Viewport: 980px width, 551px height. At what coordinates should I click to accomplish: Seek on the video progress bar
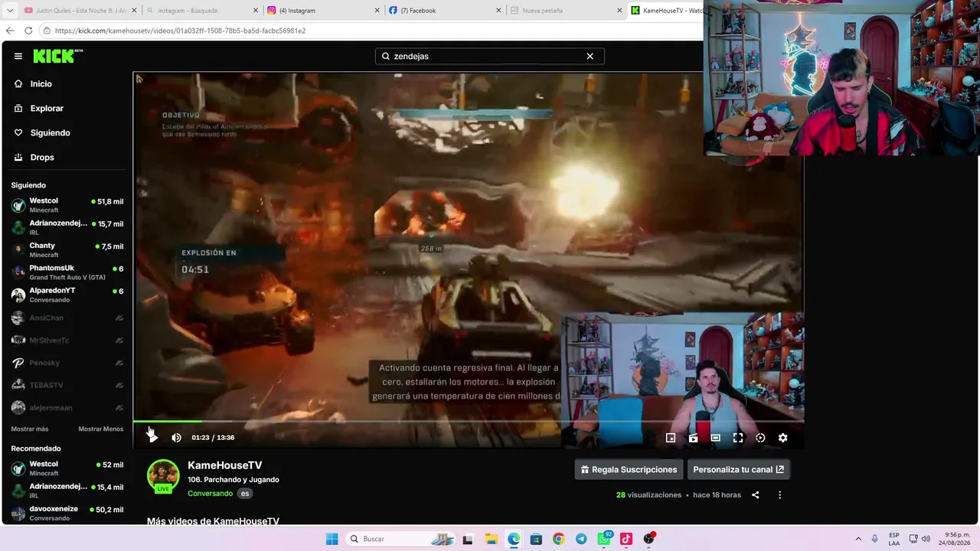coord(469,421)
